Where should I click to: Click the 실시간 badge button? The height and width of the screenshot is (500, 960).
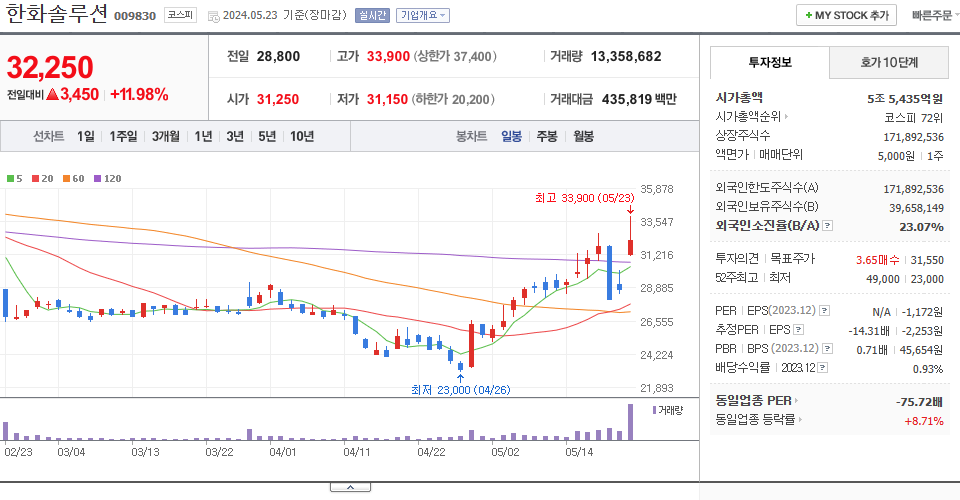click(x=372, y=15)
